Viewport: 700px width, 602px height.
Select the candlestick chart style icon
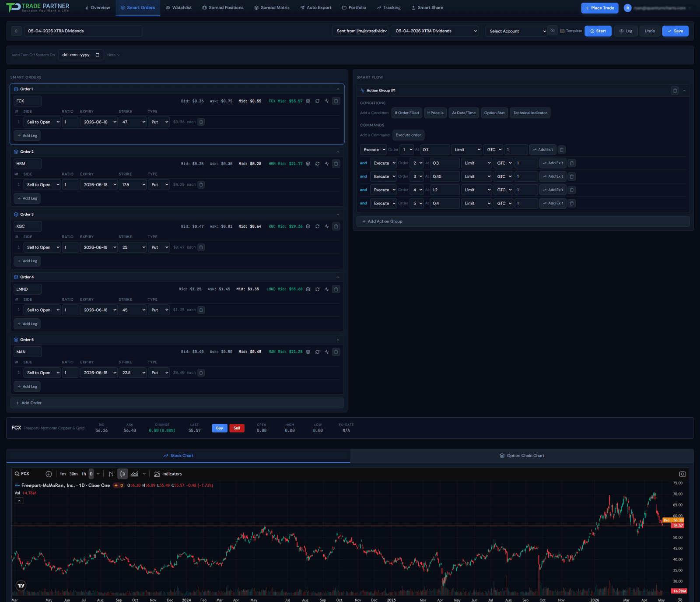pos(122,474)
